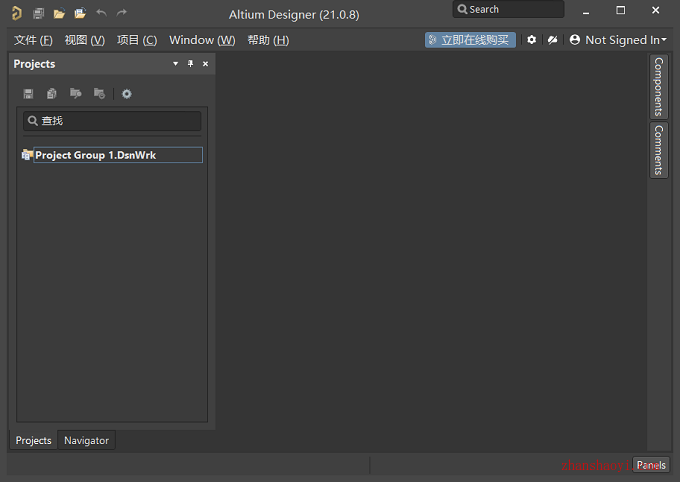Open Projects panel settings gear

pos(127,94)
